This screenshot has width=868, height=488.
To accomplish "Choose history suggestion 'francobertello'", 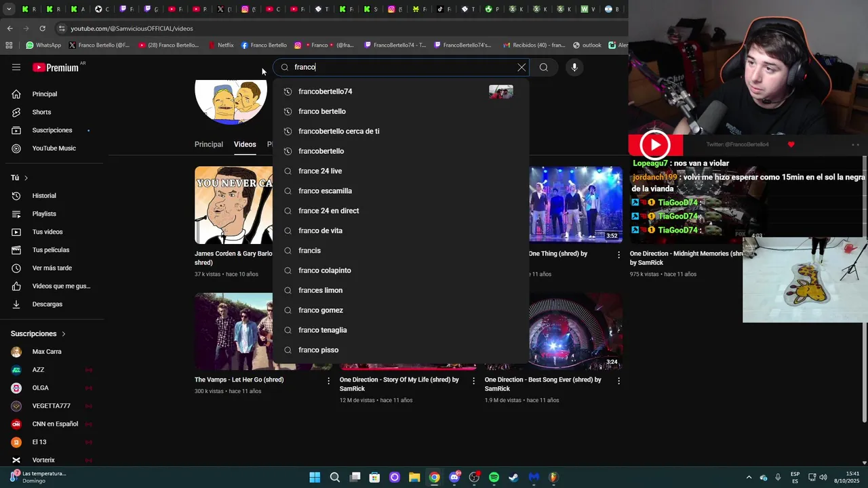I will point(401,151).
